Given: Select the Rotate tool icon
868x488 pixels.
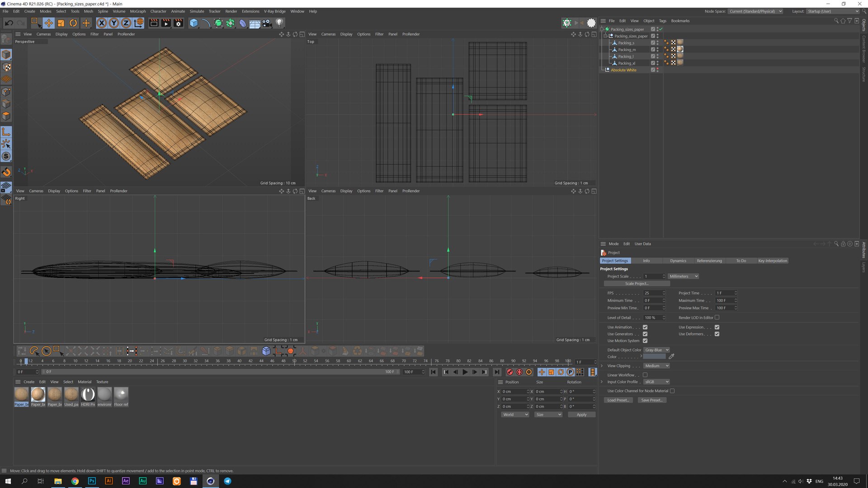Looking at the screenshot, I should 73,23.
